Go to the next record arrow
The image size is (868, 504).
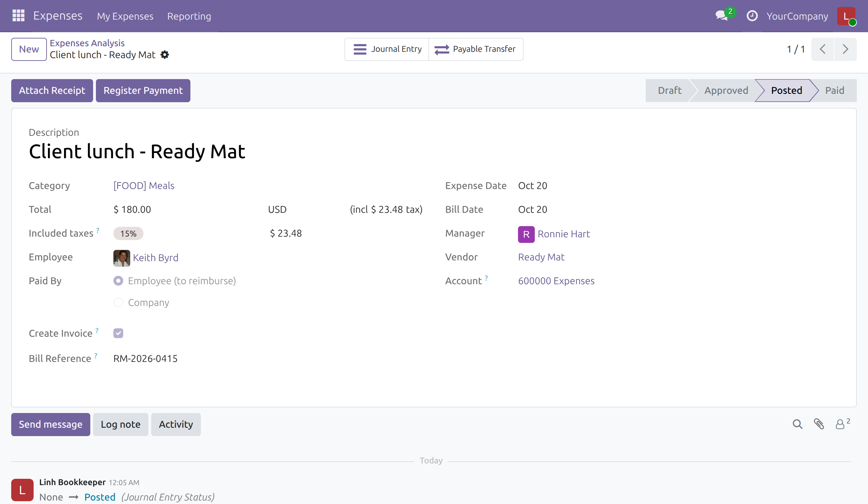coord(845,49)
